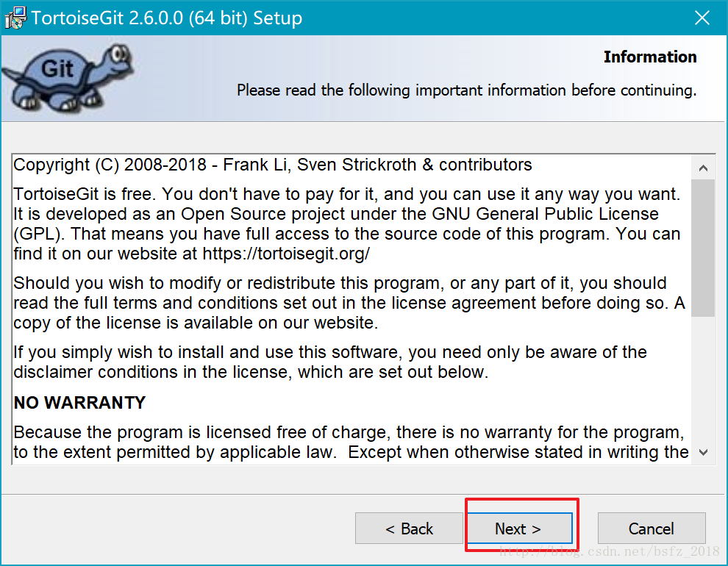Click the Next > button
The width and height of the screenshot is (728, 566).
pos(520,528)
